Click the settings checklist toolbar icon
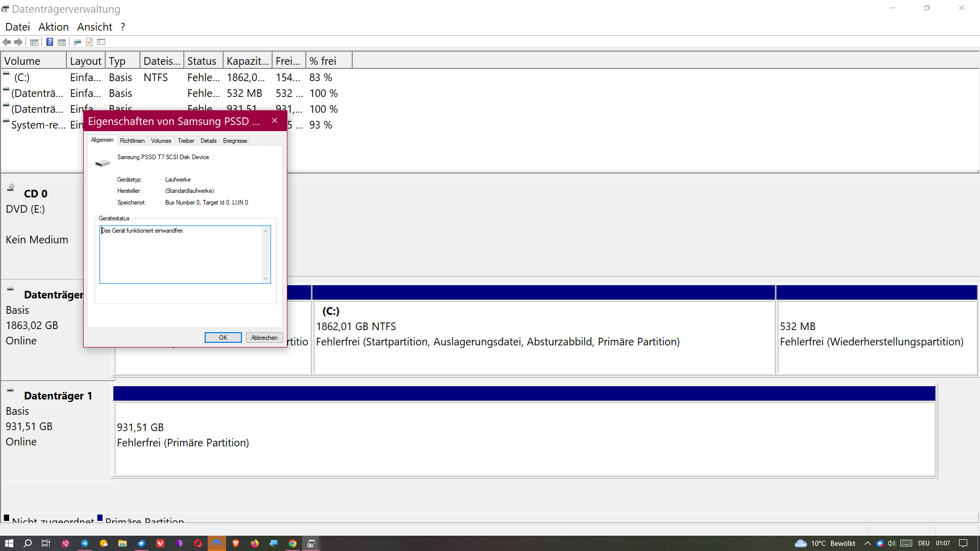Image resolution: width=980 pixels, height=551 pixels. [101, 42]
